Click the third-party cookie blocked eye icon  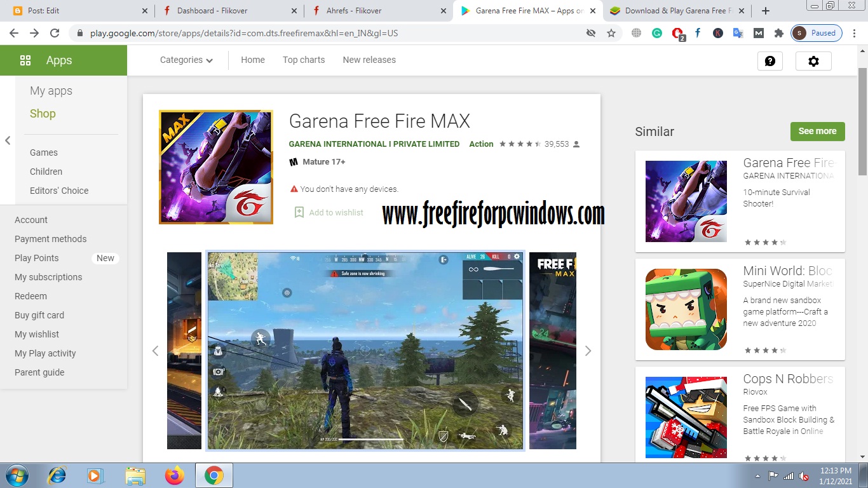pos(591,33)
